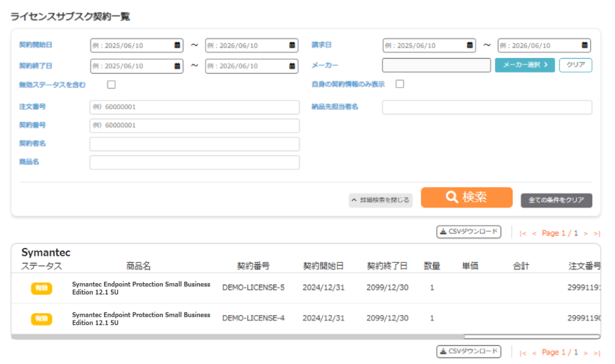This screenshot has height=364, width=615.
Task: Toggle 無効ステータスを含む checkbox
Action: click(112, 84)
